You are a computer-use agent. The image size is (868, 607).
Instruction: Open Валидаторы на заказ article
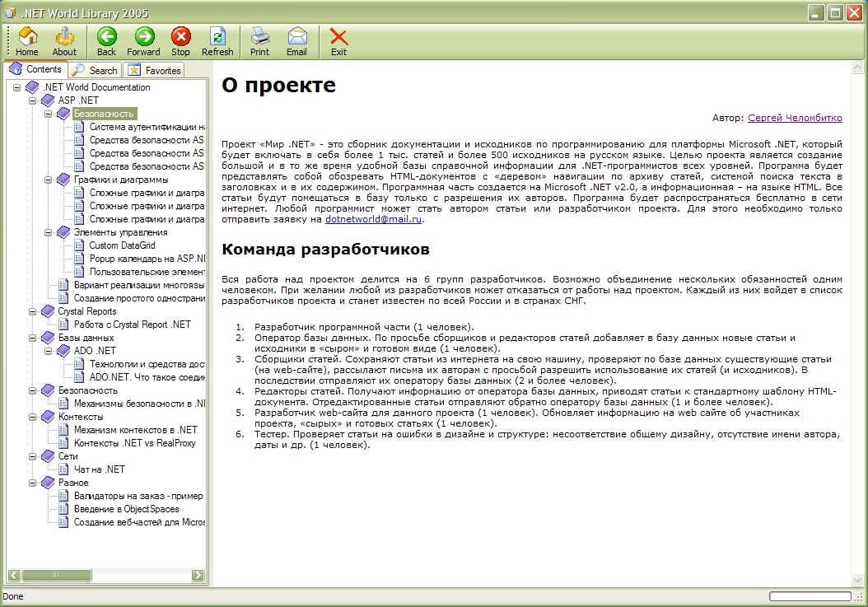click(138, 496)
